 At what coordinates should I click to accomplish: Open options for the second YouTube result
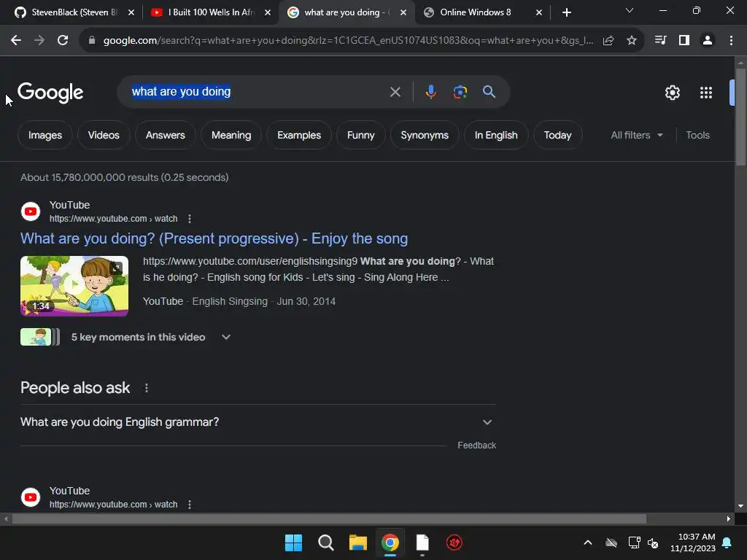[190, 505]
